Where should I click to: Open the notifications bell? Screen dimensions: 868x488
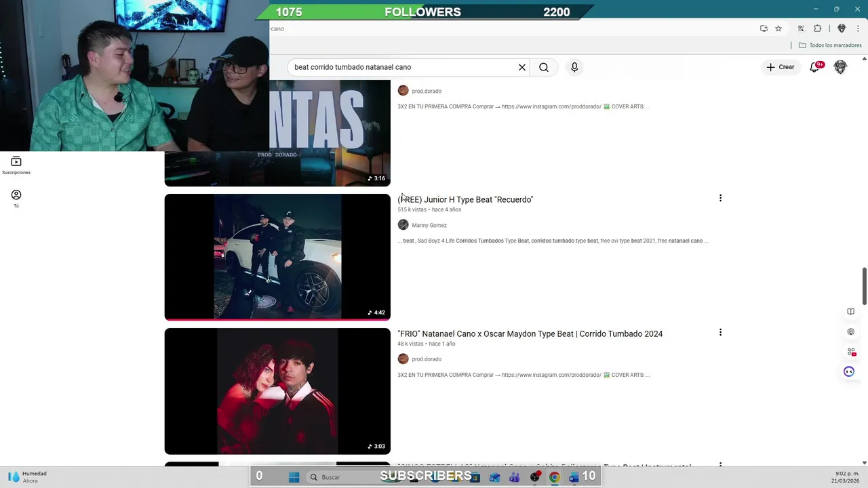(x=815, y=67)
